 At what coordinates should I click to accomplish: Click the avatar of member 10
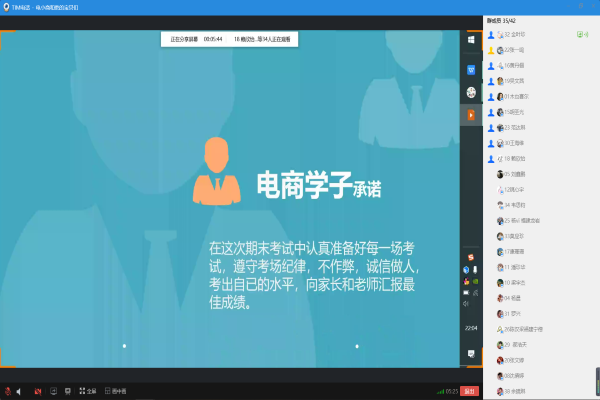pyautogui.click(x=500, y=283)
